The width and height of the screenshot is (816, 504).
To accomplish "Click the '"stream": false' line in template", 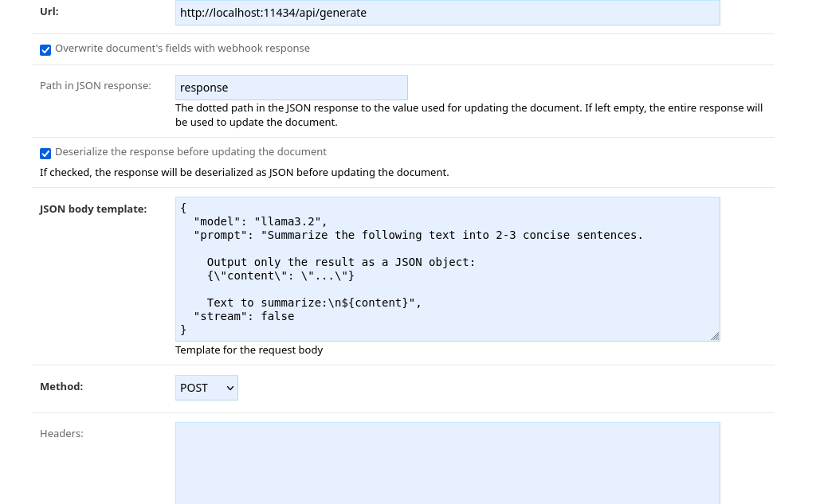I will point(244,316).
